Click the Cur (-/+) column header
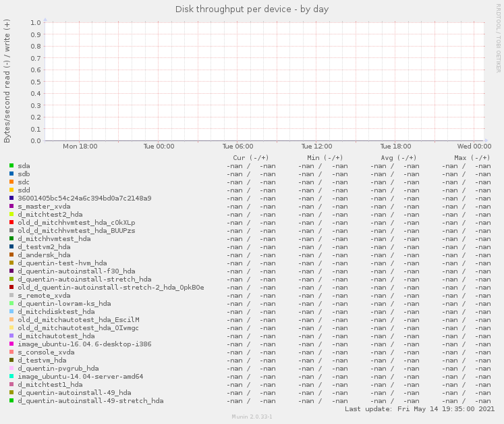The height and width of the screenshot is (424, 504). [x=250, y=157]
